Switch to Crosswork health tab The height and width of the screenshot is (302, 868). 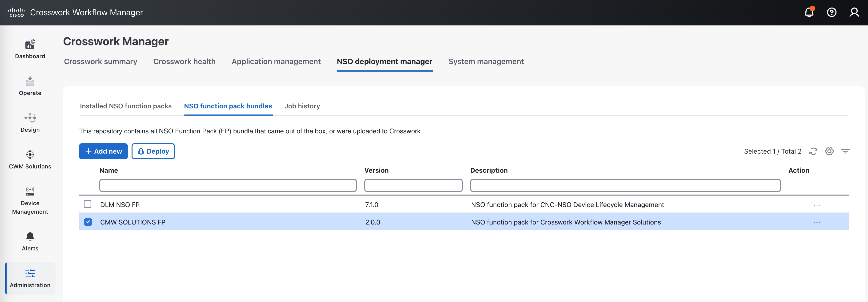pos(184,61)
